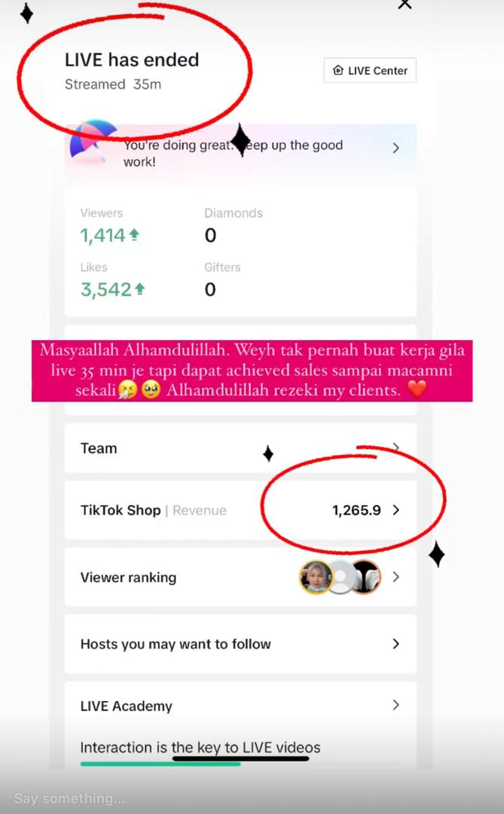Open Interaction is the key article

click(200, 747)
